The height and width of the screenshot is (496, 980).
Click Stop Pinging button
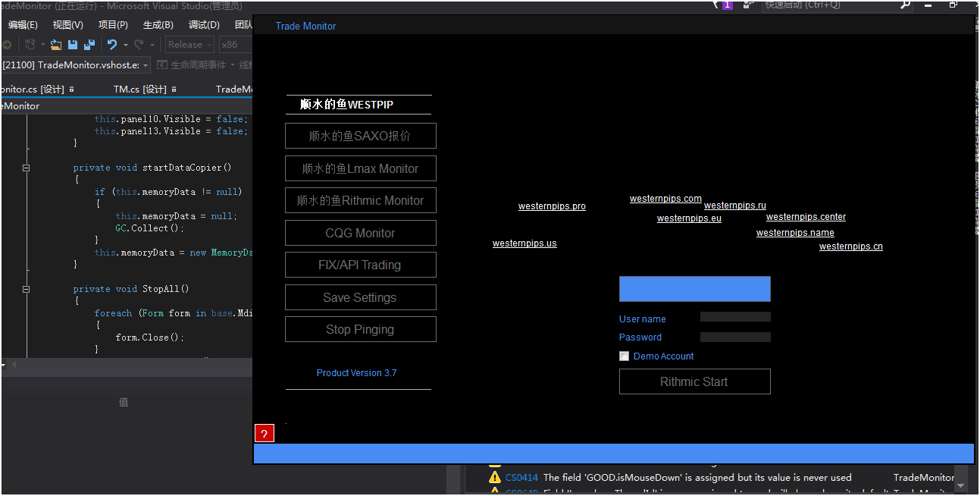pyautogui.click(x=361, y=329)
